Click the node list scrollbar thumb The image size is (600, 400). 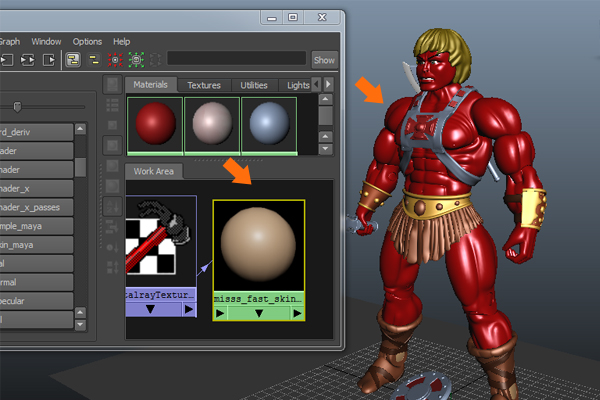(x=80, y=167)
